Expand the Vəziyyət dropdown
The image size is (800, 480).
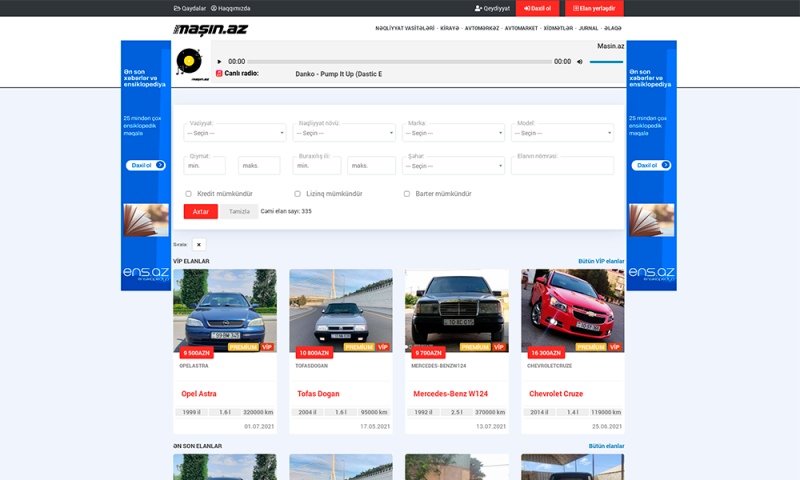(235, 133)
